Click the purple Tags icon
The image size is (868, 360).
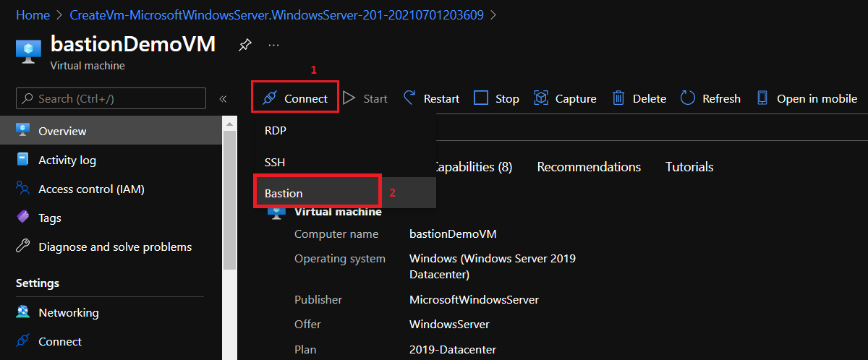click(22, 218)
